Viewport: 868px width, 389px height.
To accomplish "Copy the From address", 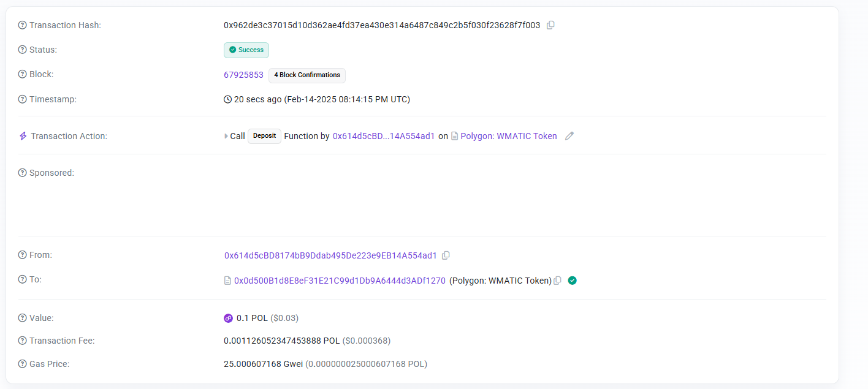I will pos(446,255).
